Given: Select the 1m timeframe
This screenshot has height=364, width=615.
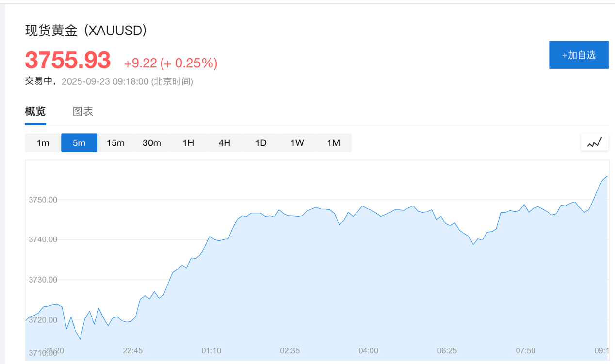Looking at the screenshot, I should click(x=43, y=143).
